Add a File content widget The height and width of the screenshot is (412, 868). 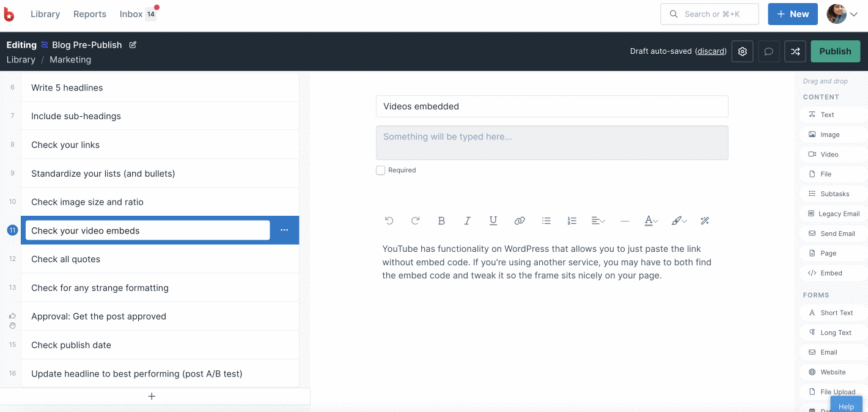point(834,174)
